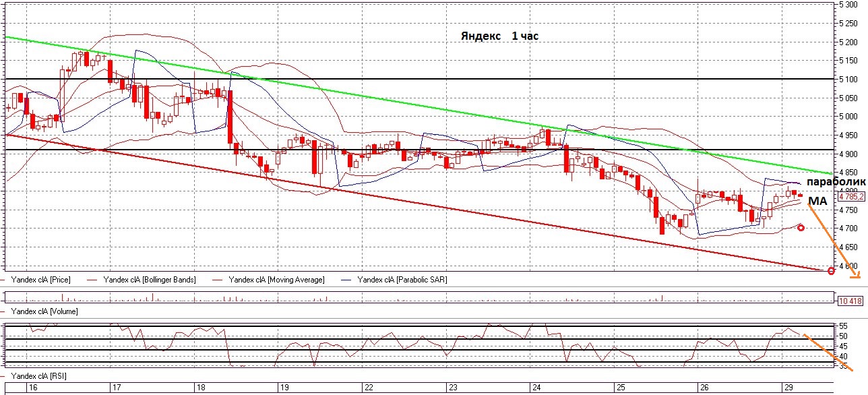Select date 22 on the time axis
Screen dimensions: 868x395
tap(368, 388)
